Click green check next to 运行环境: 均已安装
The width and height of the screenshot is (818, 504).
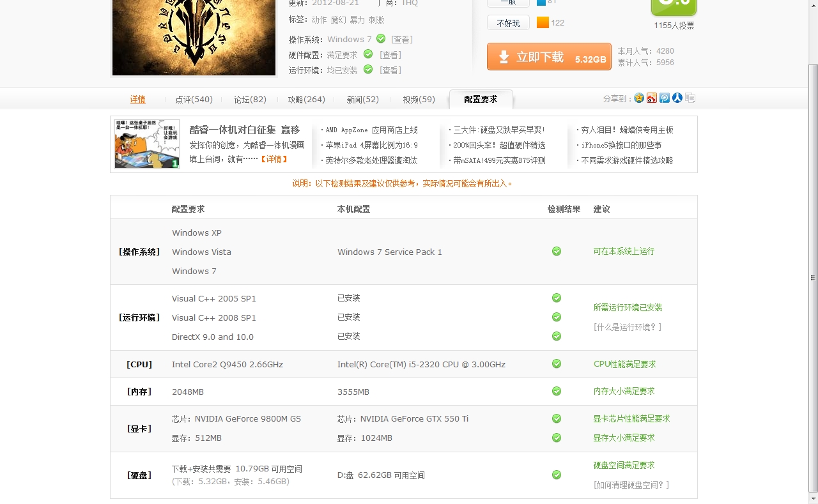click(x=368, y=70)
